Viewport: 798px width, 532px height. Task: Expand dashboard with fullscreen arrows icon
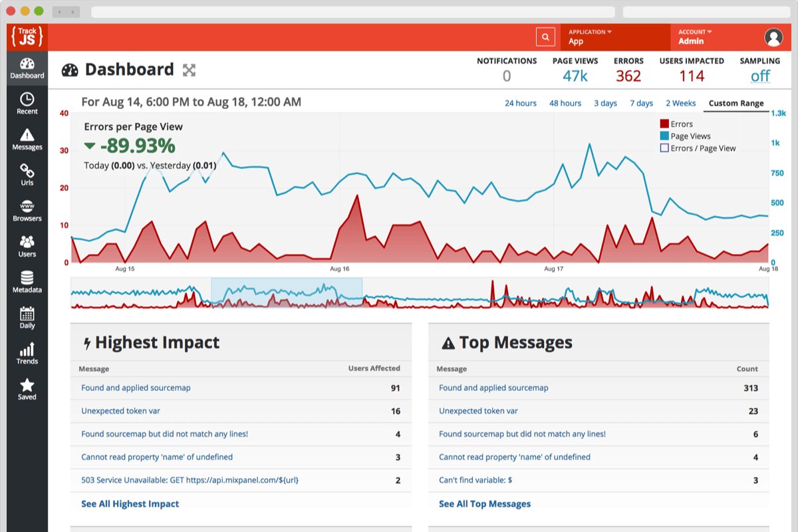coord(190,70)
